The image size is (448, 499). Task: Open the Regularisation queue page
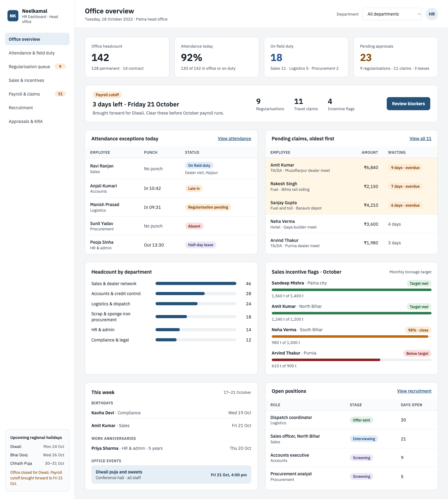37,67
